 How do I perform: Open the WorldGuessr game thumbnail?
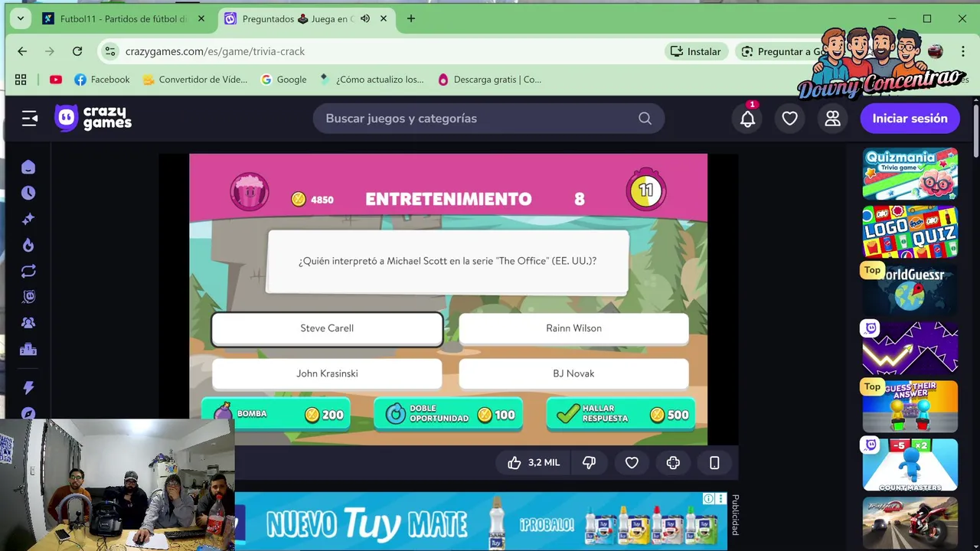[910, 290]
